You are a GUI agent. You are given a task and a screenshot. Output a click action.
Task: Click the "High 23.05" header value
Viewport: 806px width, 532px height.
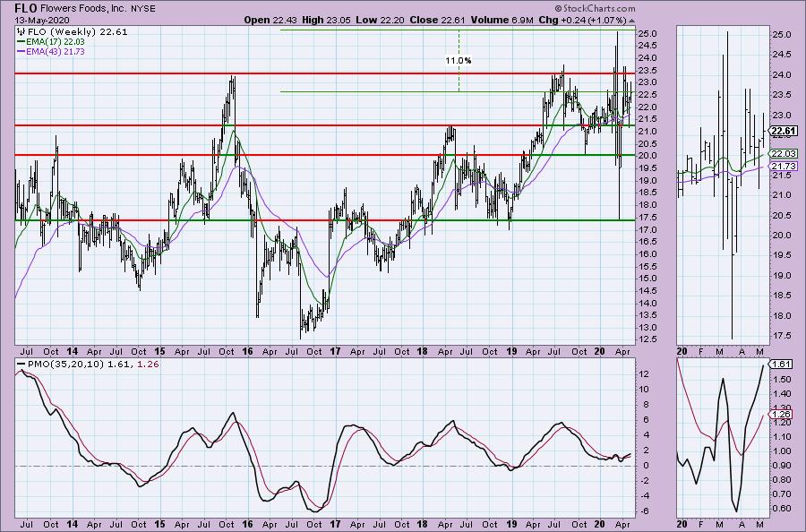[326, 20]
